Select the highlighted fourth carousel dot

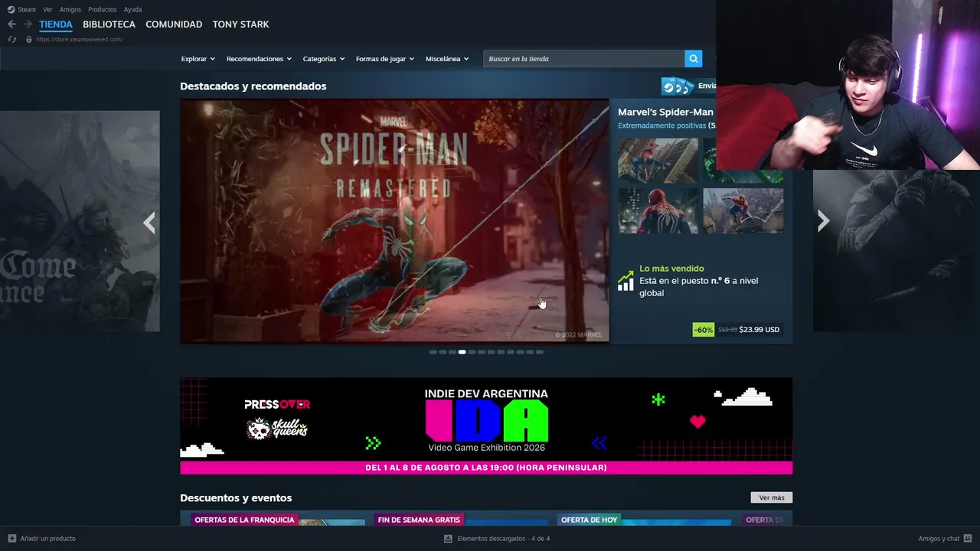[x=462, y=352]
